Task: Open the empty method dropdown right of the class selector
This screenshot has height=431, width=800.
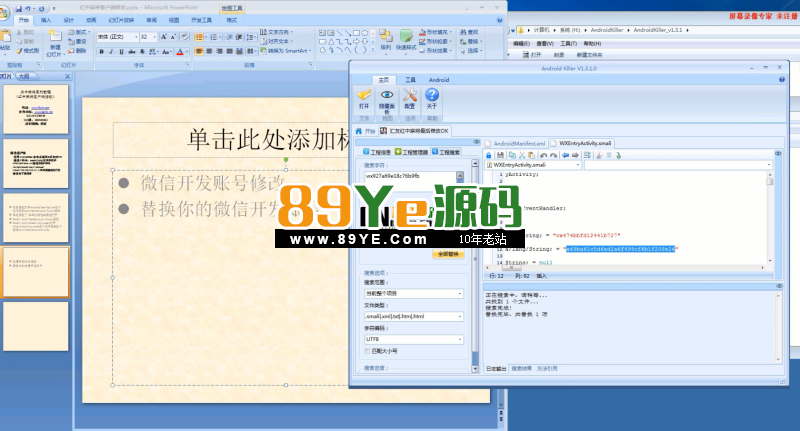Action: [678, 165]
